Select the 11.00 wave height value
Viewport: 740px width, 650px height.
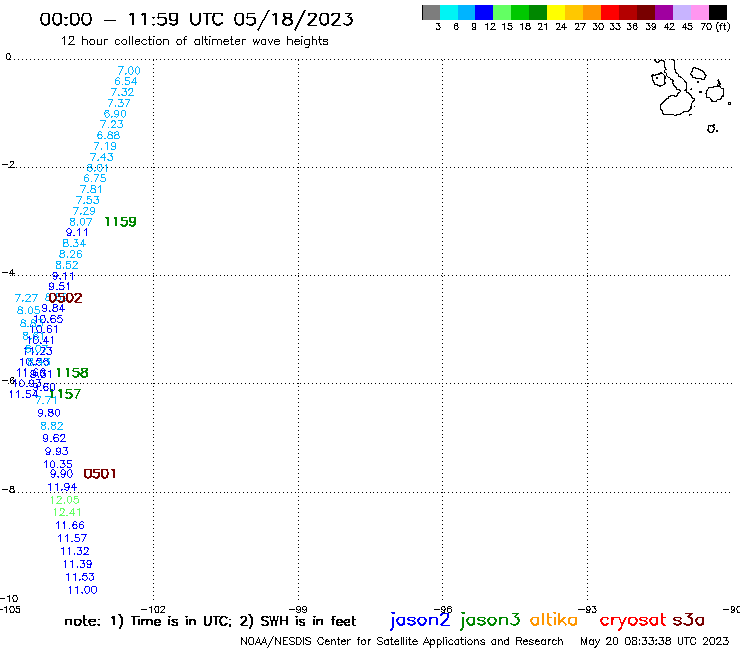83,590
